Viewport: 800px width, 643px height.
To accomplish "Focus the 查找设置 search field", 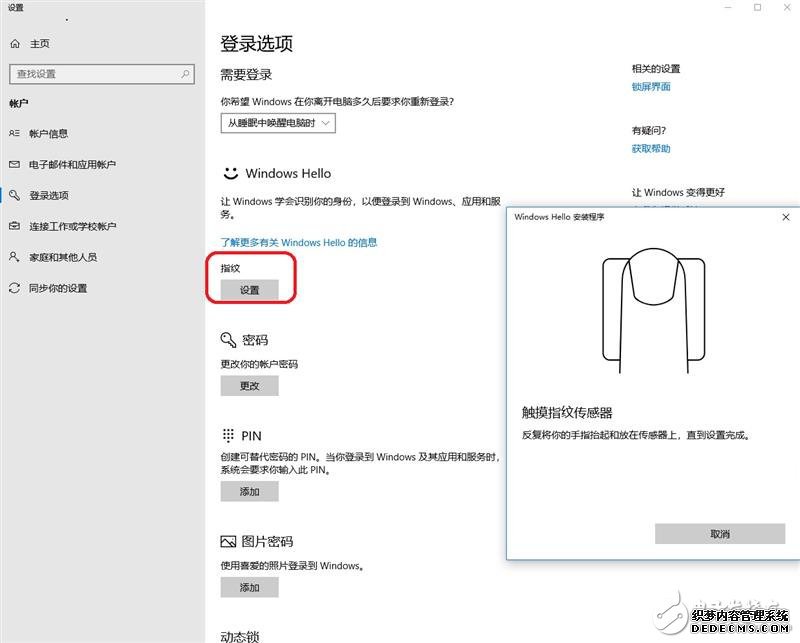I will point(102,74).
